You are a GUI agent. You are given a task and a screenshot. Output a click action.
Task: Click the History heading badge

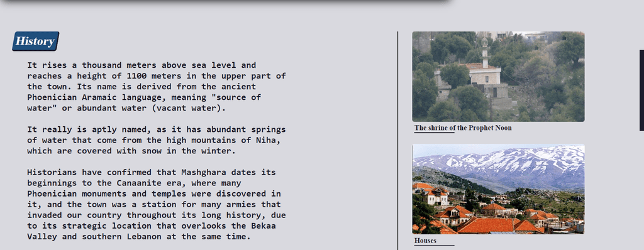pos(36,41)
